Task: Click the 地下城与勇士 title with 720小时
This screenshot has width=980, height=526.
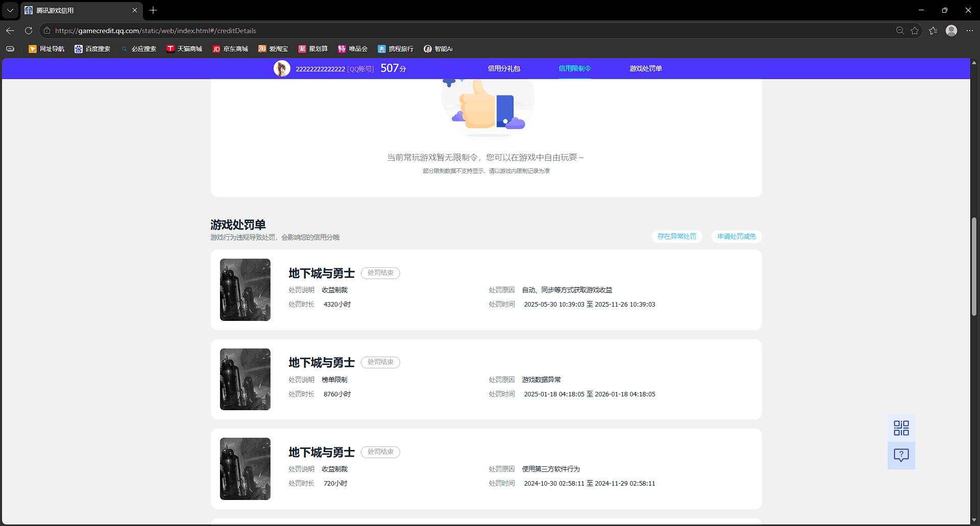Action: [x=322, y=453]
